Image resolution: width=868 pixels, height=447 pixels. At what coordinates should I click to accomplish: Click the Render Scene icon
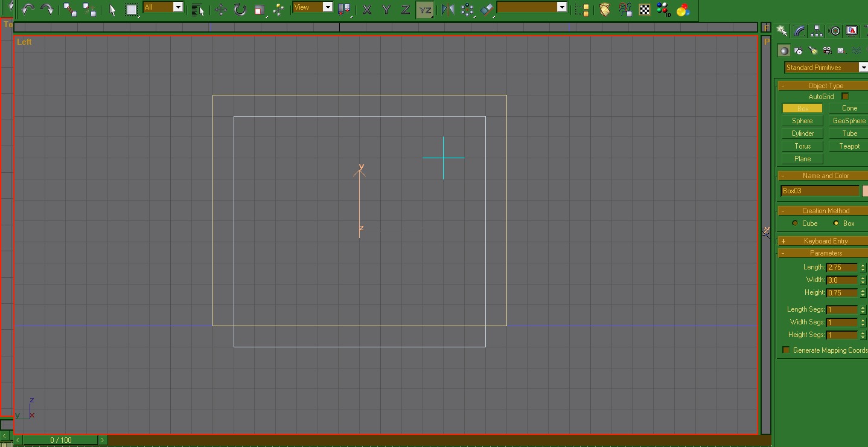click(x=625, y=9)
